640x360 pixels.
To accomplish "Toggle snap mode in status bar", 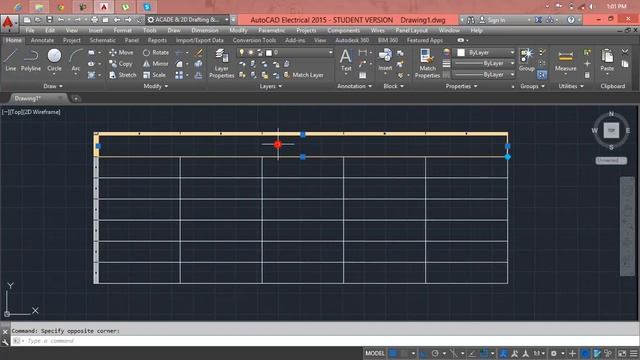I will click(404, 353).
